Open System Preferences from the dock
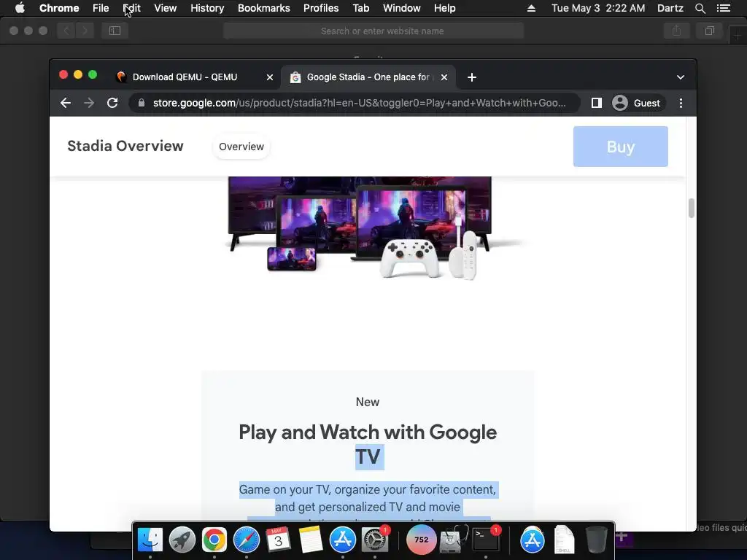 pos(375,540)
